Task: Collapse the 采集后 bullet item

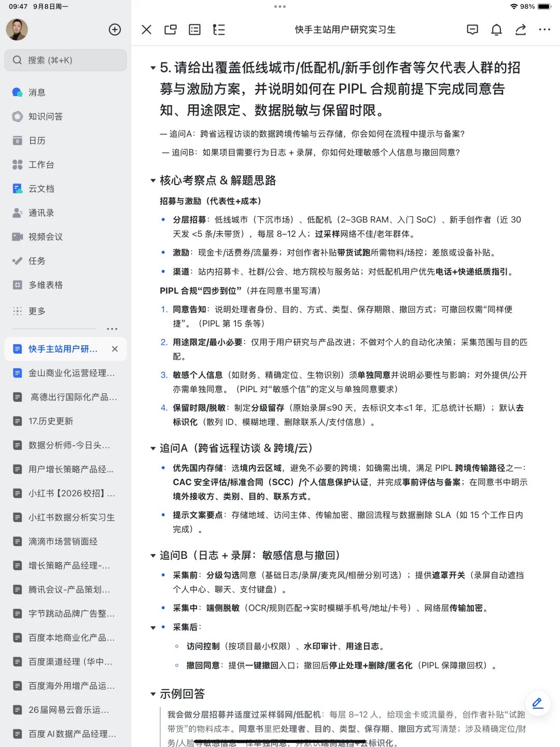Action: [x=153, y=628]
